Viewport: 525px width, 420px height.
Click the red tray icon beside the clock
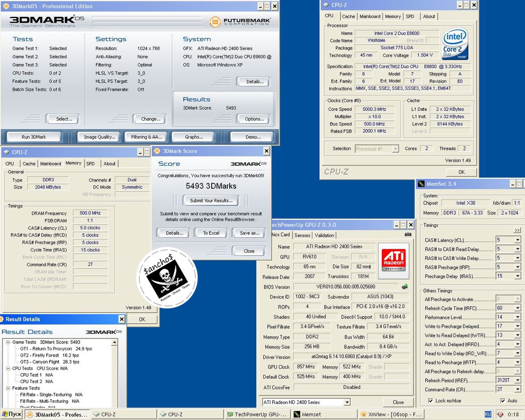click(500, 414)
